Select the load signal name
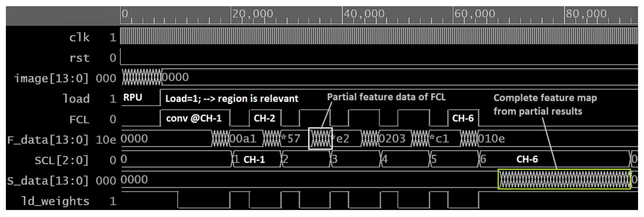Viewport: 644px width, 217px height. 76,99
